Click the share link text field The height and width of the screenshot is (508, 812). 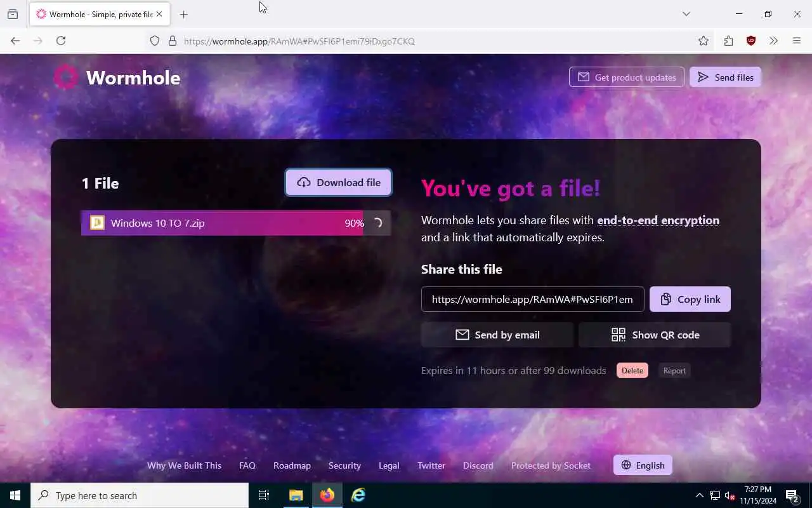[533, 299]
